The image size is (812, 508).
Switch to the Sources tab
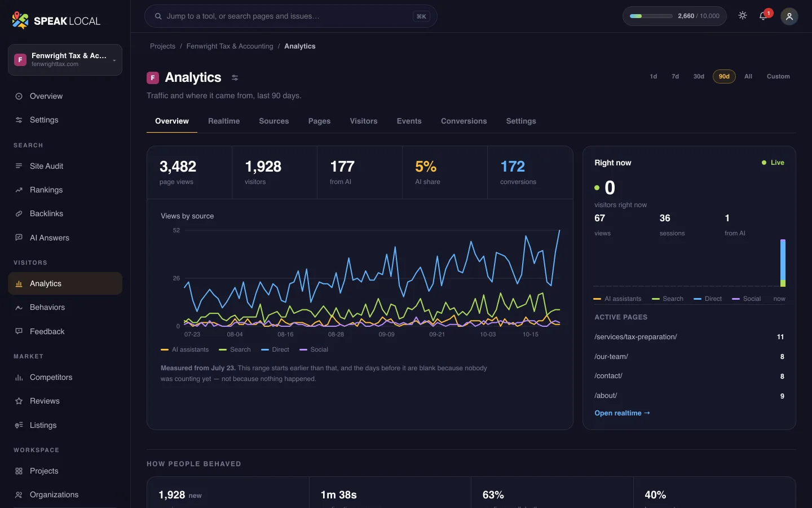pos(274,121)
